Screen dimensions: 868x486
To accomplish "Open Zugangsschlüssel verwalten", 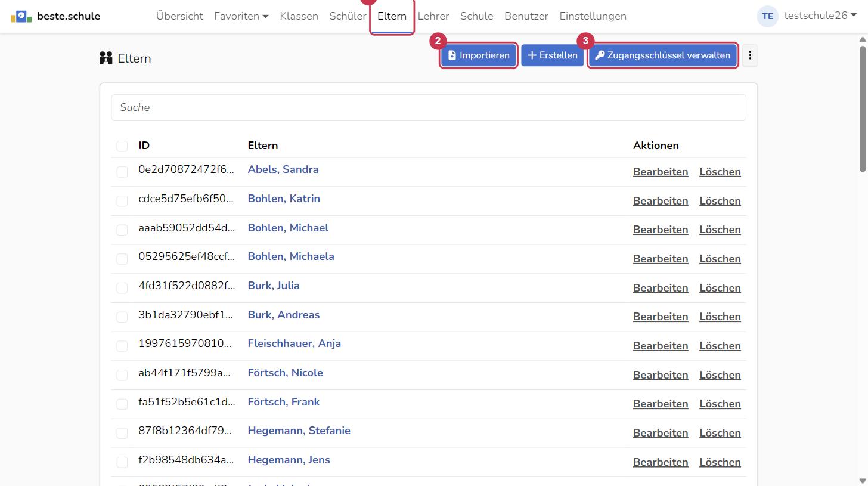I will pos(663,55).
